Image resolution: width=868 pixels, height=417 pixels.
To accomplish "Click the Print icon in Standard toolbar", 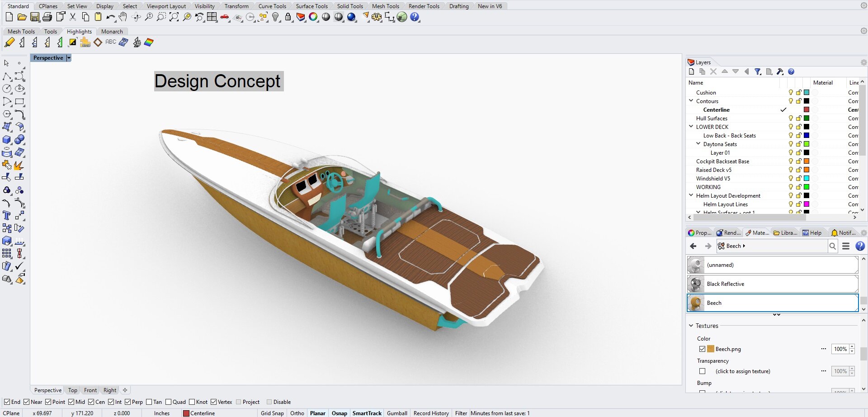I will point(47,17).
